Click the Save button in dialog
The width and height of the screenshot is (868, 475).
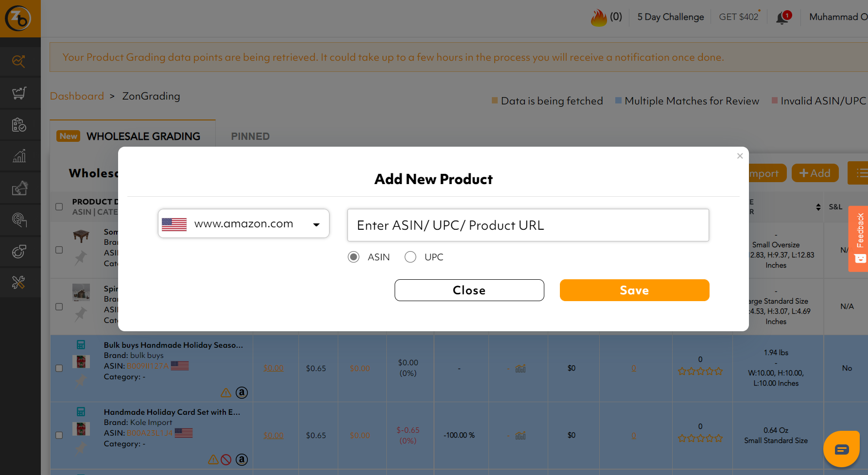(x=634, y=290)
